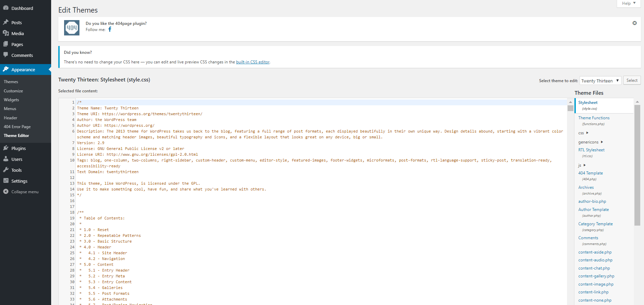Click the code editor scroll-up arrow
Viewport: 644px width, 305px height.
coord(570,102)
